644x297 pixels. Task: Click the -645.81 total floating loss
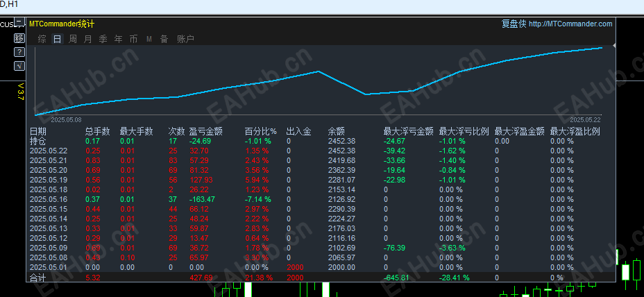[x=396, y=278]
